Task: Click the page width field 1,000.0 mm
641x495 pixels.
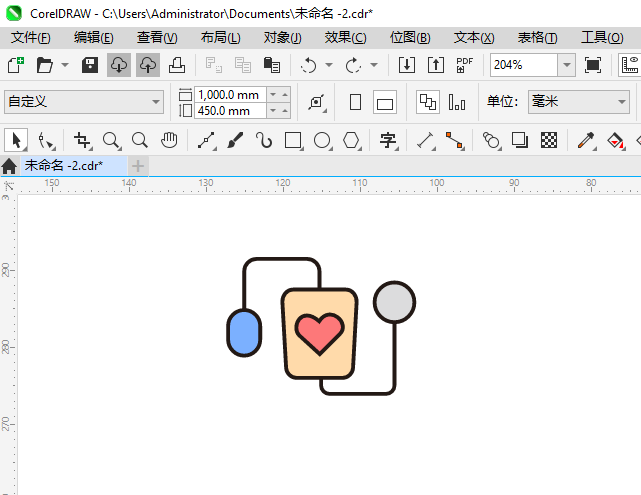Action: pyautogui.click(x=231, y=95)
